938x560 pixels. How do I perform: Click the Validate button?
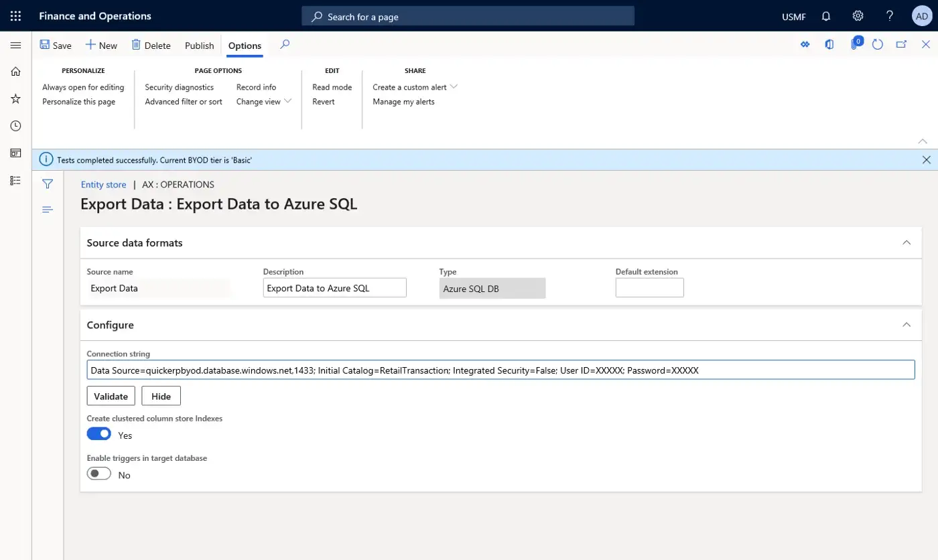point(111,396)
